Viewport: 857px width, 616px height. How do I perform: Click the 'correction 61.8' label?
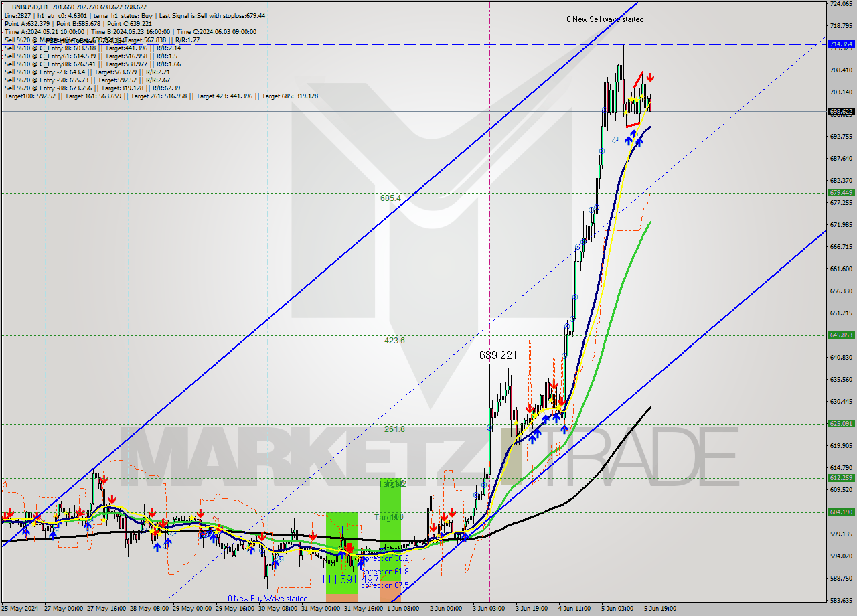point(384,572)
